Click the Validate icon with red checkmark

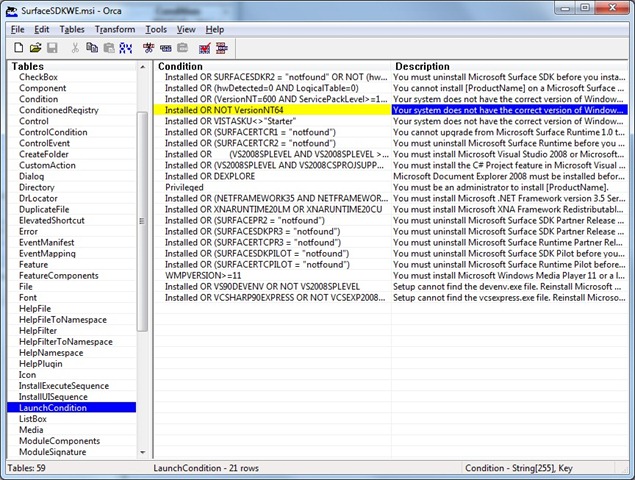pos(205,48)
